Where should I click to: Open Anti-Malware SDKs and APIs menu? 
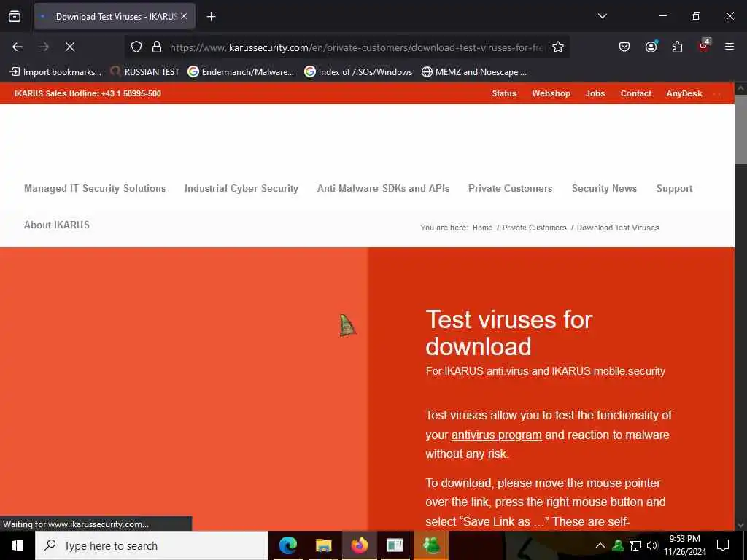tap(383, 189)
